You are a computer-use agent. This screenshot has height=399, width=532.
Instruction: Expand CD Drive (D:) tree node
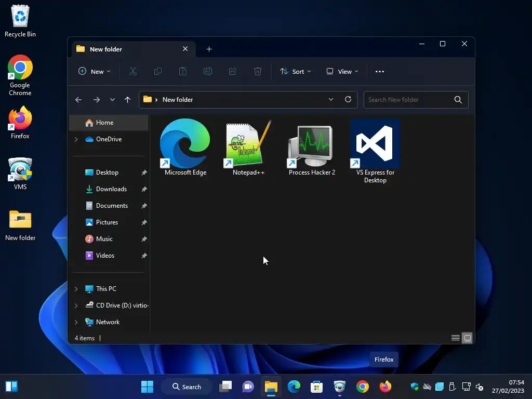tap(76, 305)
